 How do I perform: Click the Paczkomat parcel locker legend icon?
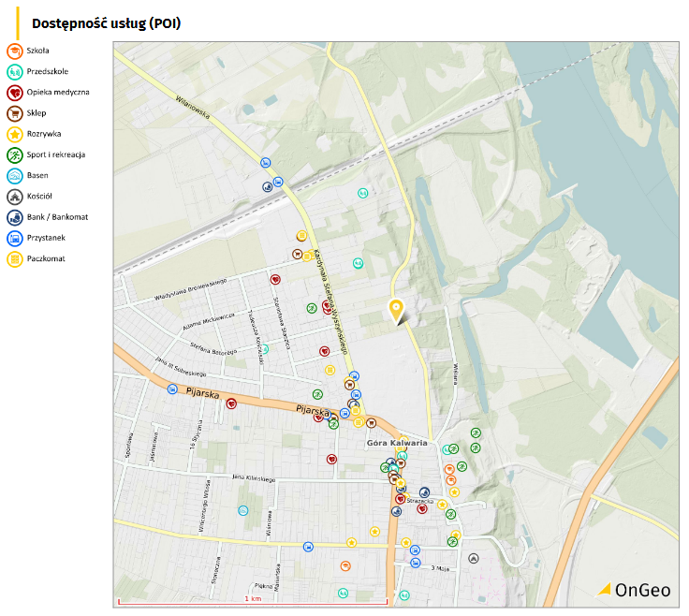tap(14, 258)
